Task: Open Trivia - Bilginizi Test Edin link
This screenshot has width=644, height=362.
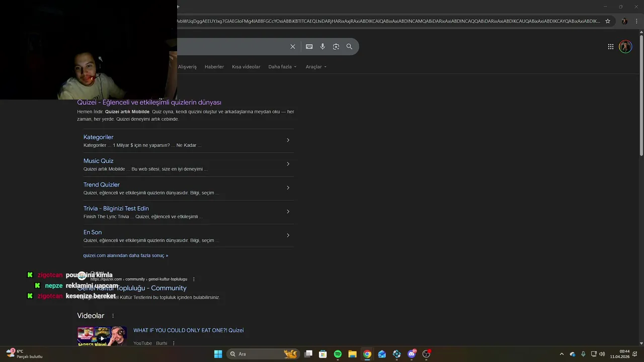Action: (116, 208)
